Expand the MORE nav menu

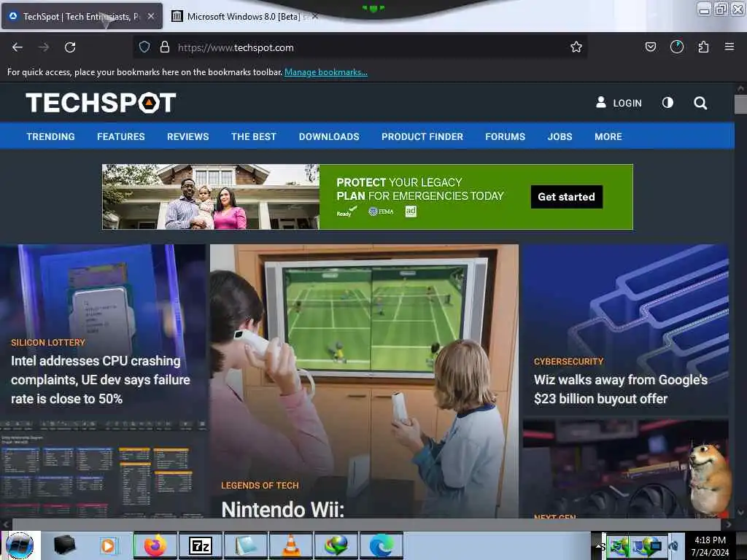pos(608,136)
